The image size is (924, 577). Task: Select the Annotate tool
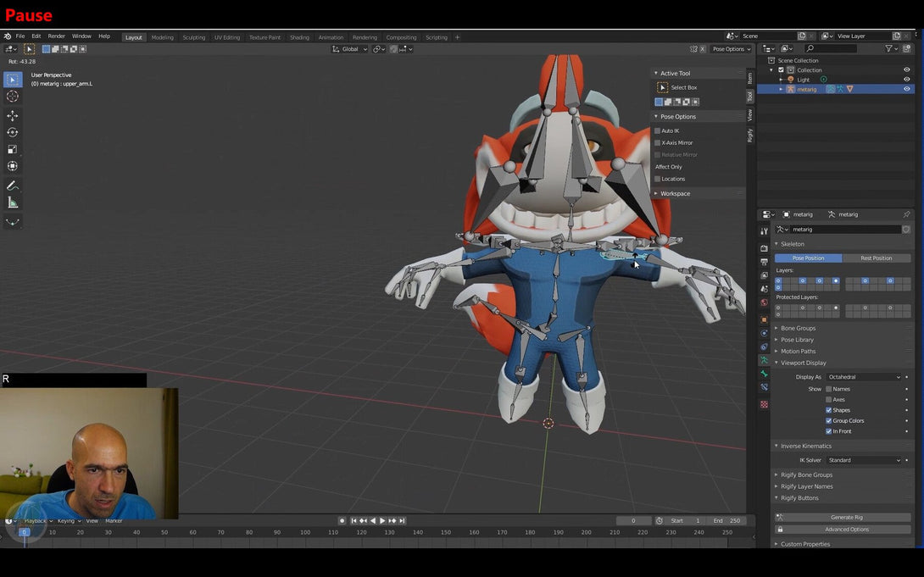(x=13, y=186)
